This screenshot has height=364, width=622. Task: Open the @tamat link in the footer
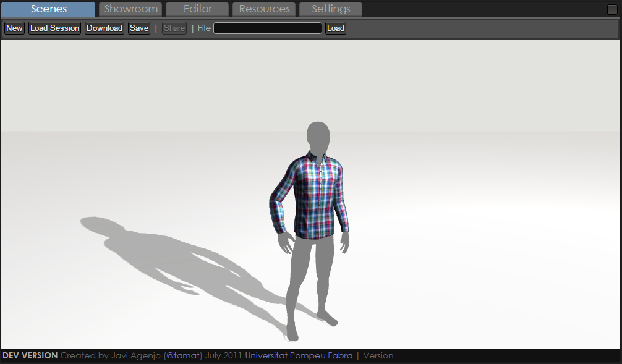click(x=184, y=356)
